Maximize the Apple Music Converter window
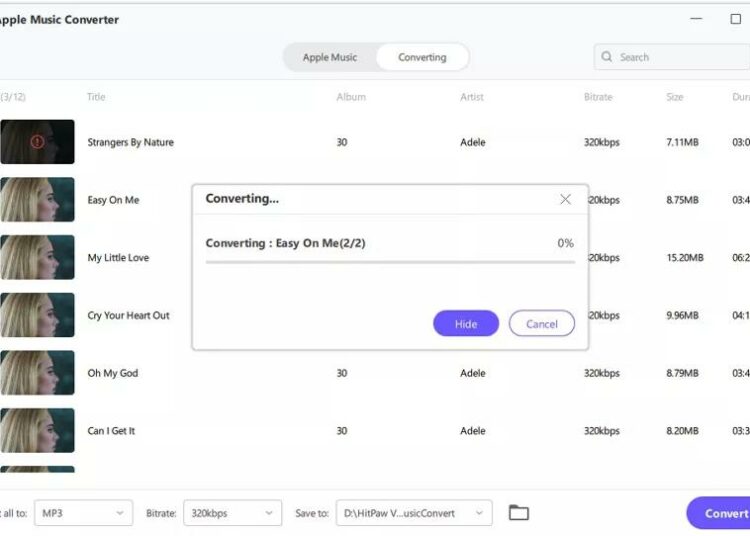The height and width of the screenshot is (536, 750). (736, 19)
